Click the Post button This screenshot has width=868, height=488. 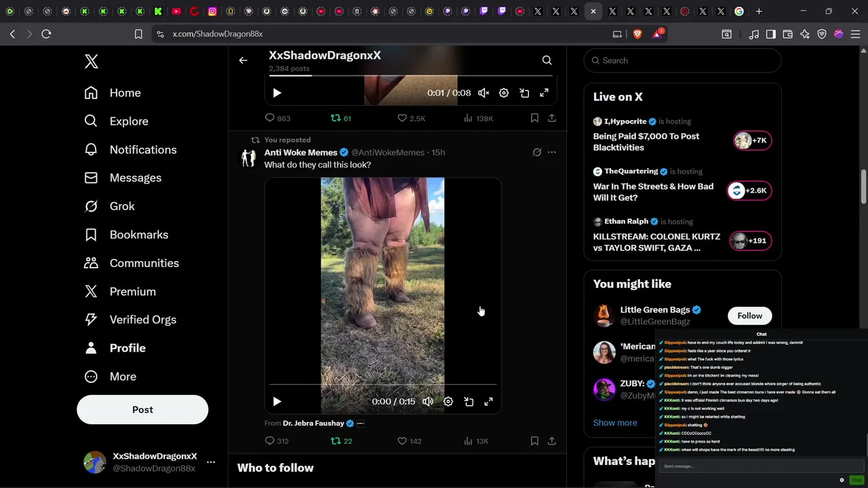(142, 409)
